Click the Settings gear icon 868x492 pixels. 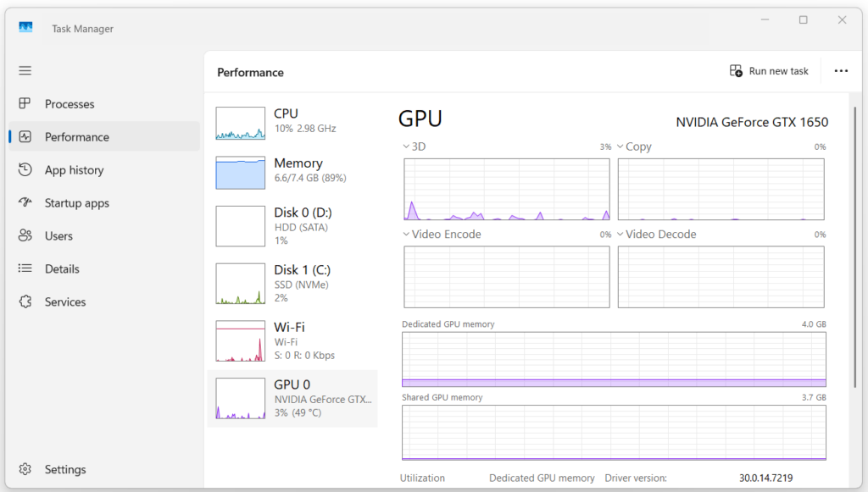click(25, 469)
